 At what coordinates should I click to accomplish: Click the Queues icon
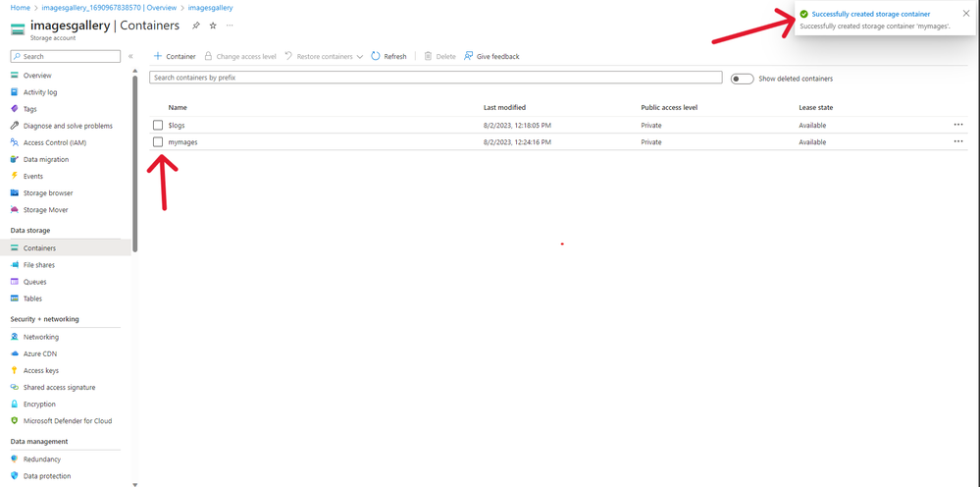pos(15,282)
